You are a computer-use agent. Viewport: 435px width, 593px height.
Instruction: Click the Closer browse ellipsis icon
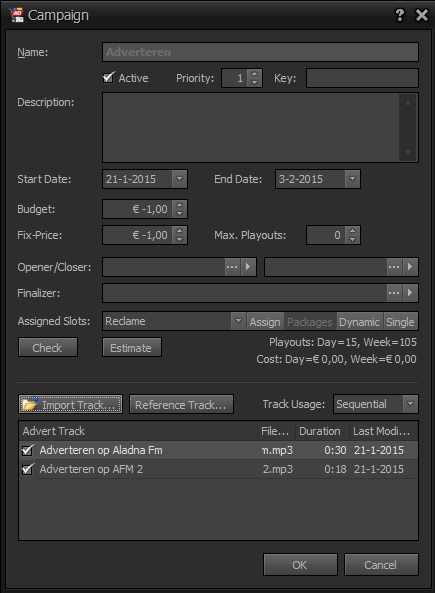pos(394,267)
